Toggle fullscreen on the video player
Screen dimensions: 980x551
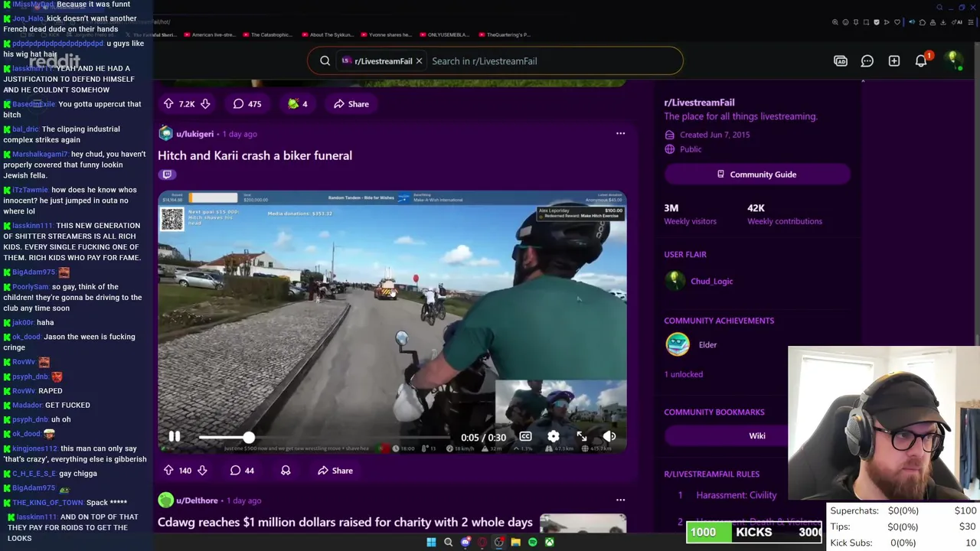tap(581, 437)
